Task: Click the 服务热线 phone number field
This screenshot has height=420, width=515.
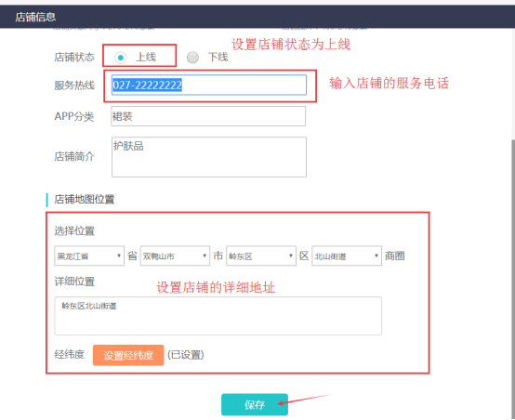Action: click(x=209, y=85)
